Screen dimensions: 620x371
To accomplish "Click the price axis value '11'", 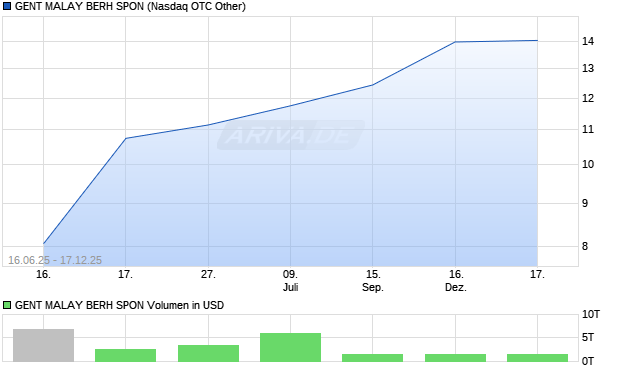I will (588, 129).
